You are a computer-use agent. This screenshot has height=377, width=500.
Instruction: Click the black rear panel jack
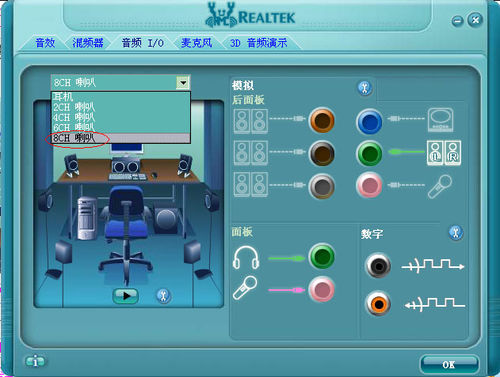pos(322,154)
